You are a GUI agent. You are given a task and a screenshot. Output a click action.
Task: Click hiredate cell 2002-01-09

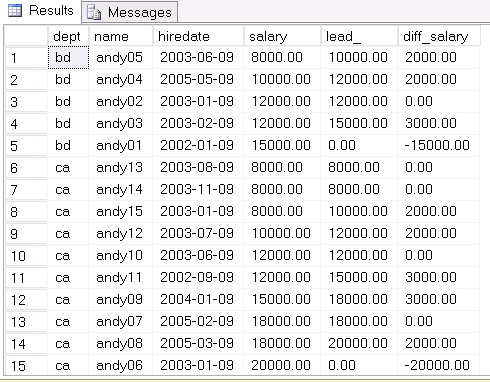click(197, 145)
